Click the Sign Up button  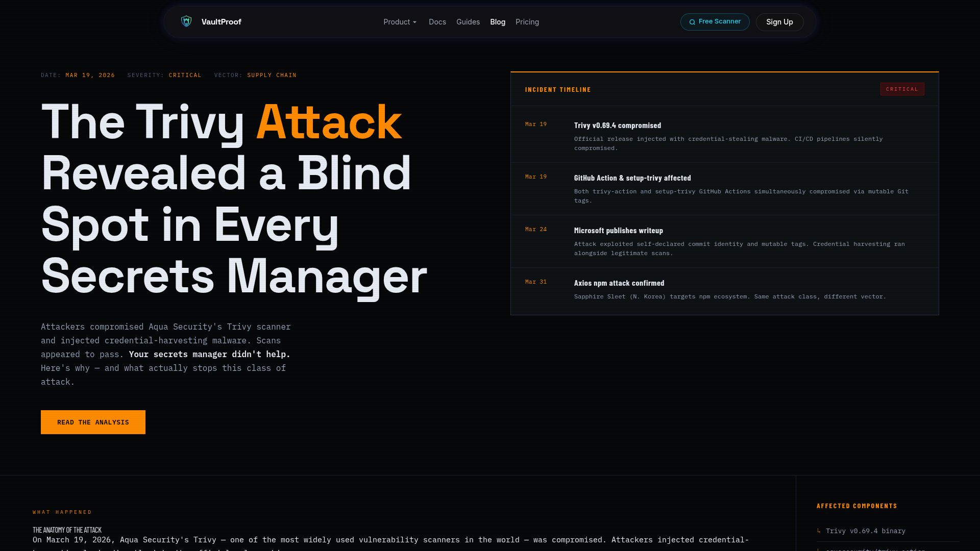pos(779,22)
